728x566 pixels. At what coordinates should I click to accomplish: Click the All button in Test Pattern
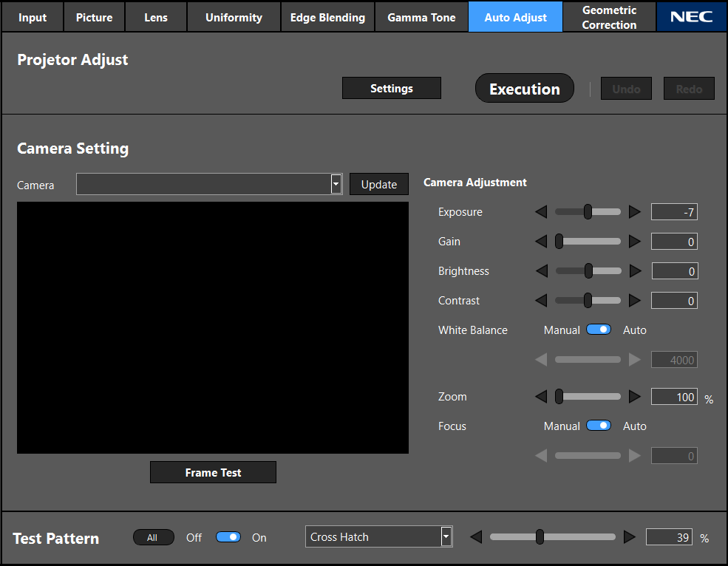tap(153, 538)
